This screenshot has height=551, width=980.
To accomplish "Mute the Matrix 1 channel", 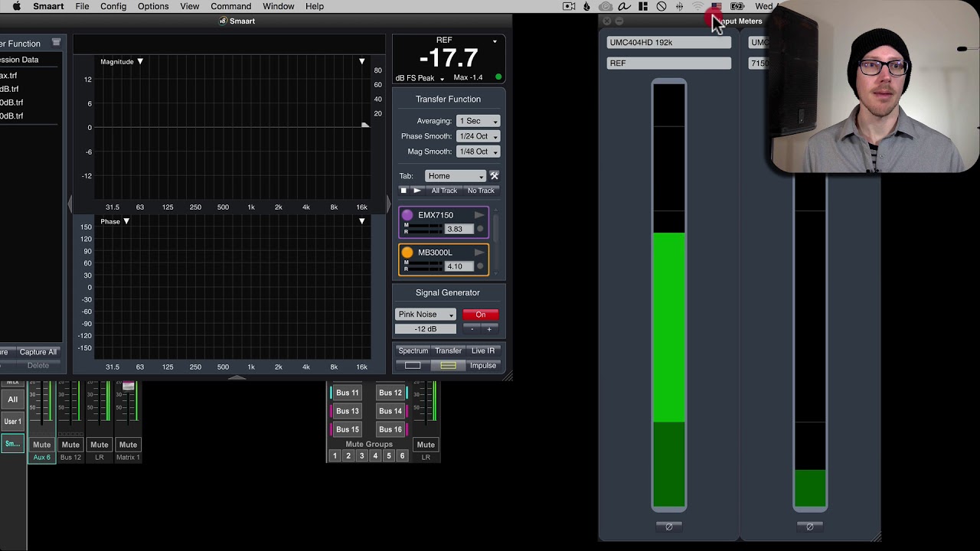I will pos(128,445).
